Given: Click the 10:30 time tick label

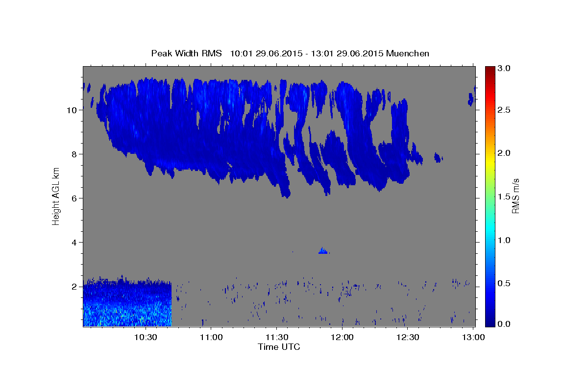Looking at the screenshot, I should pyautogui.click(x=145, y=337).
